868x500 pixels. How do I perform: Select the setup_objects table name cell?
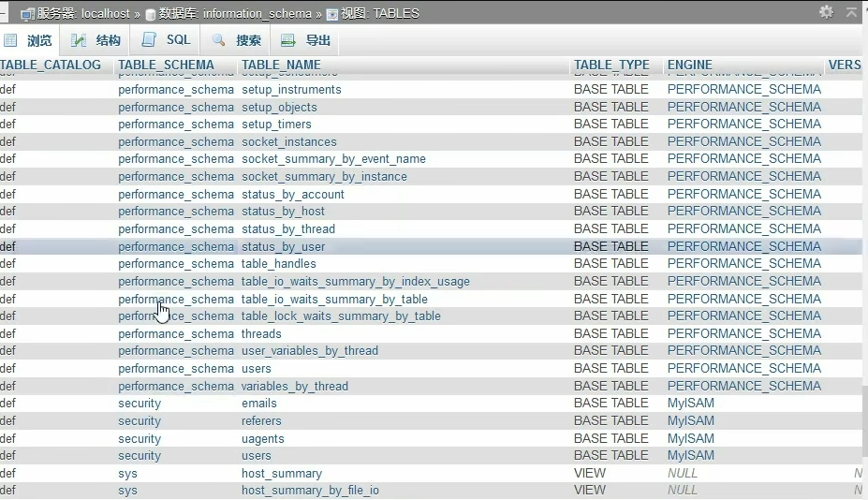pos(279,108)
